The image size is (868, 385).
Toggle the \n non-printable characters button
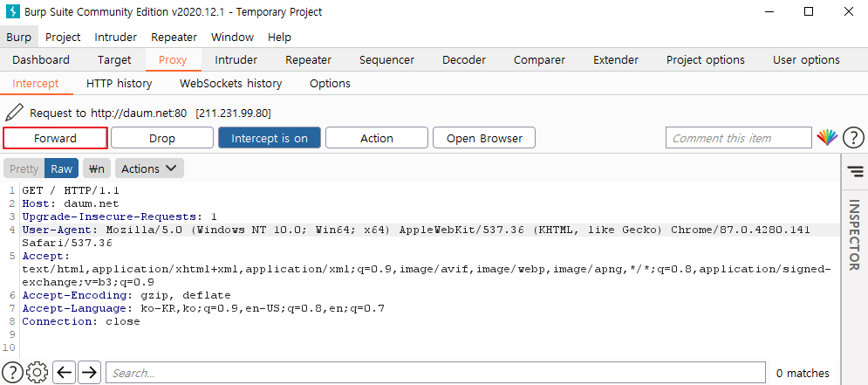tap(97, 168)
